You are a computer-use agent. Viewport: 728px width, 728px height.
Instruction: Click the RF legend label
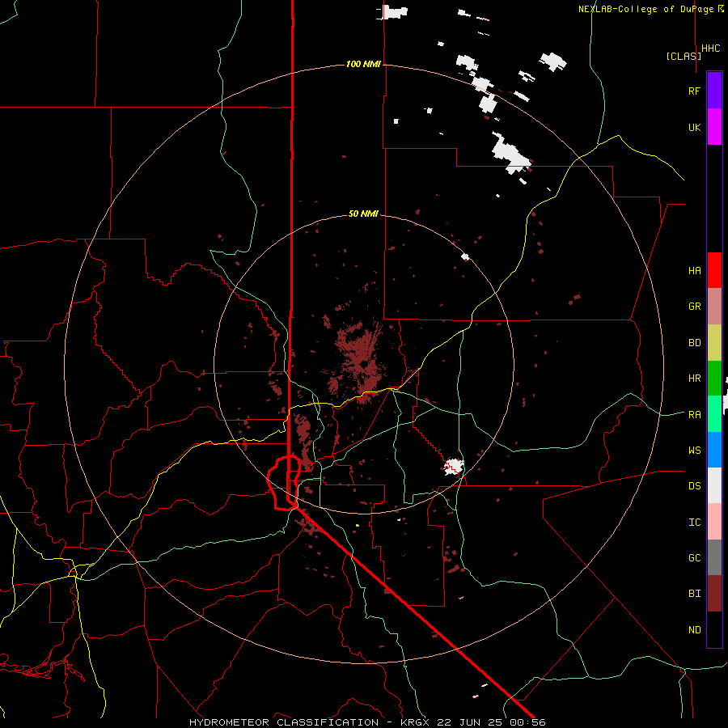point(694,91)
